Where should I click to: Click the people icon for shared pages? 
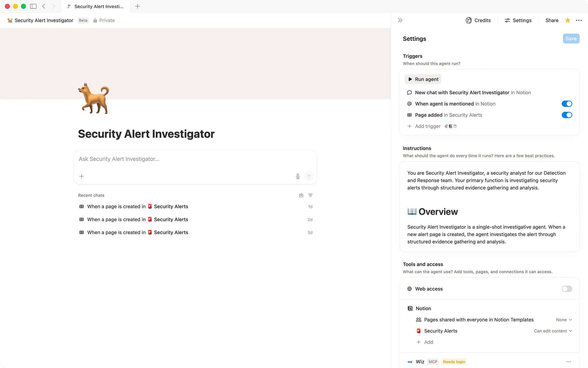[x=419, y=320]
